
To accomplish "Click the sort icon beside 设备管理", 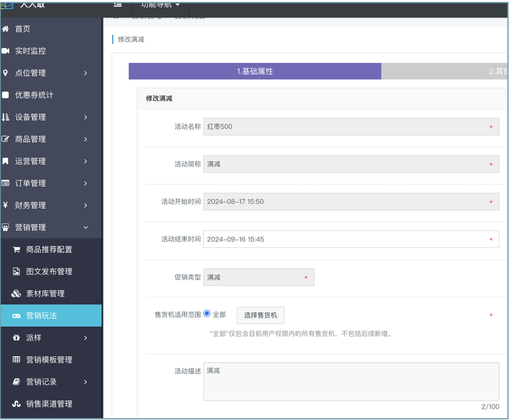I will (x=5, y=117).
